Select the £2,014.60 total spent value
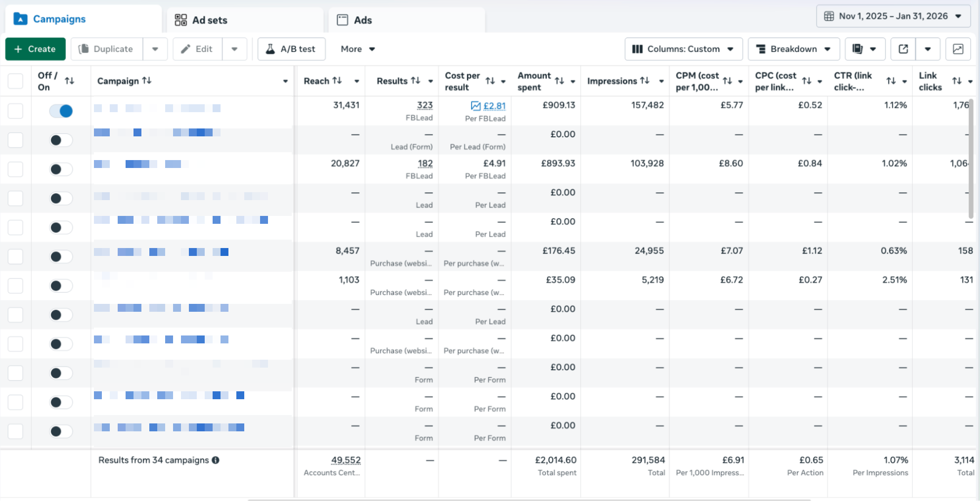The height and width of the screenshot is (501, 980). (556, 460)
